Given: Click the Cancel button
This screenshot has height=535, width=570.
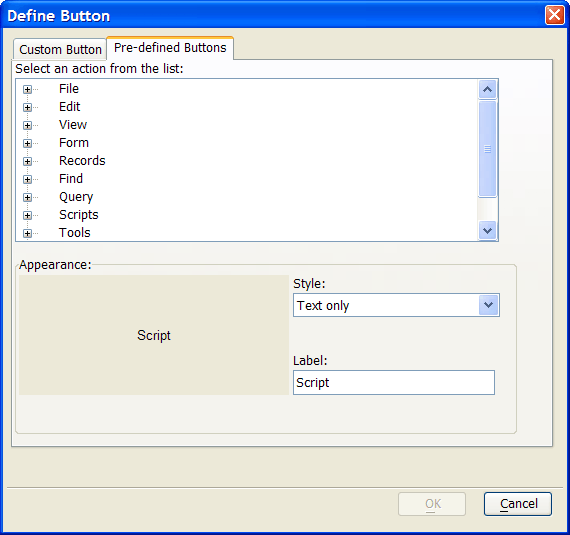Looking at the screenshot, I should pos(518,504).
